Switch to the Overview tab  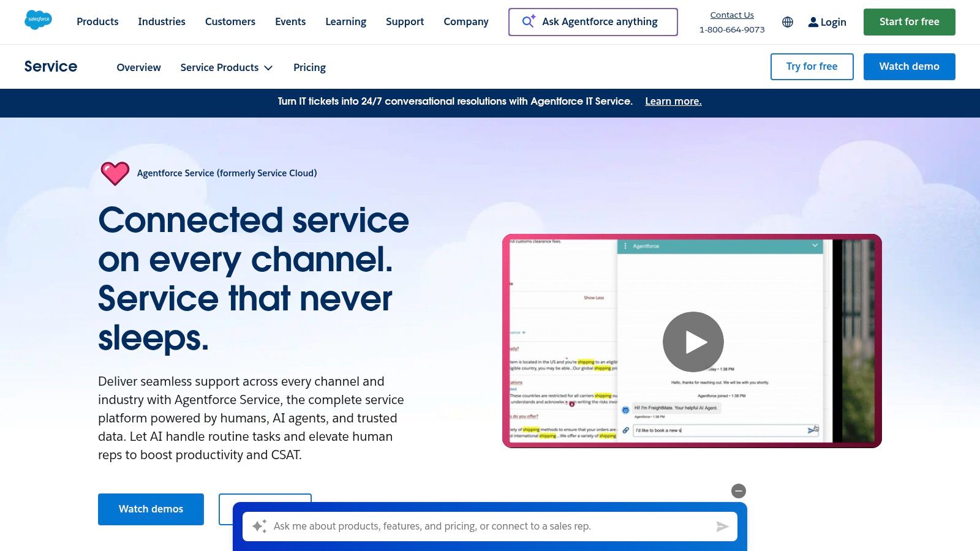click(138, 67)
